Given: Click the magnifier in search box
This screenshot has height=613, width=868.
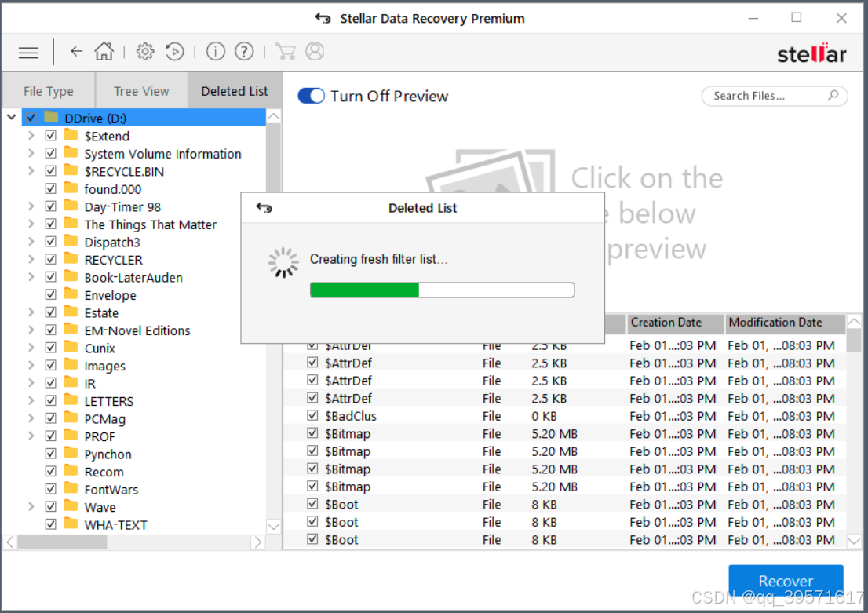Looking at the screenshot, I should pyautogui.click(x=833, y=95).
